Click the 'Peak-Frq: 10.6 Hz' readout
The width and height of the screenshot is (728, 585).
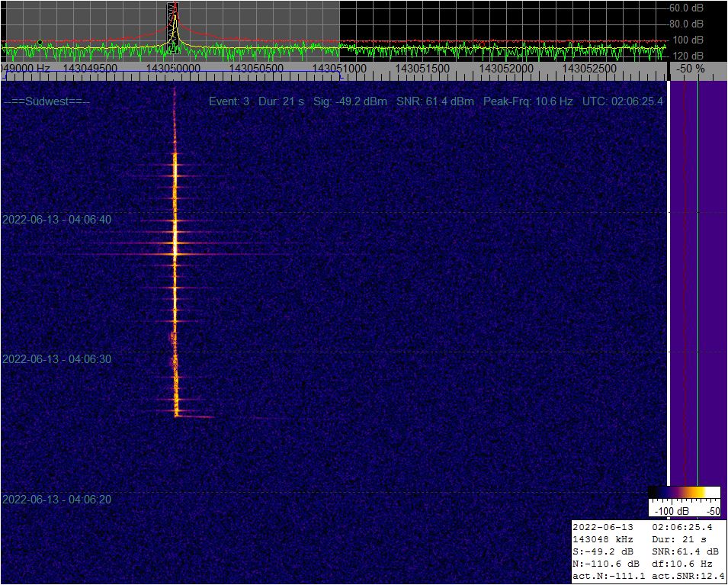tap(528, 101)
